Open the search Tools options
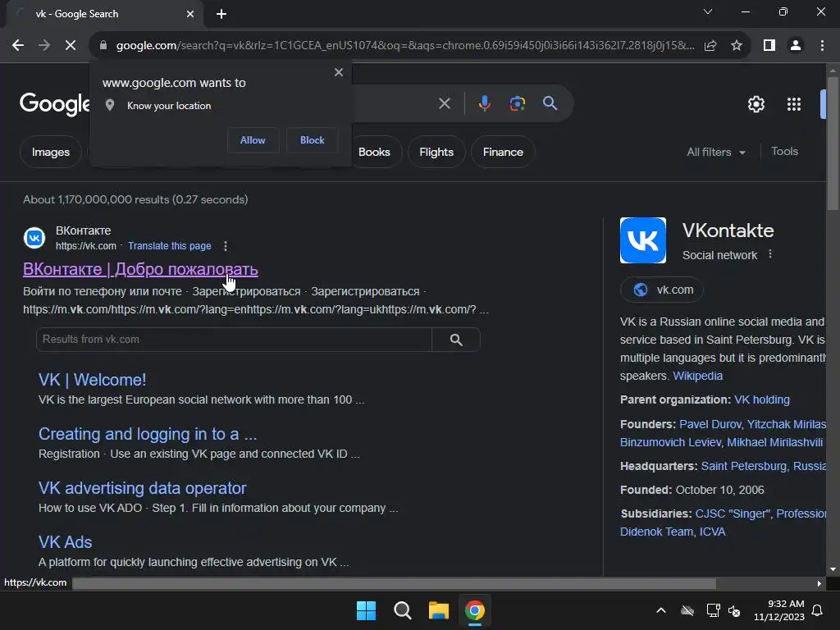The image size is (840, 630). [784, 152]
